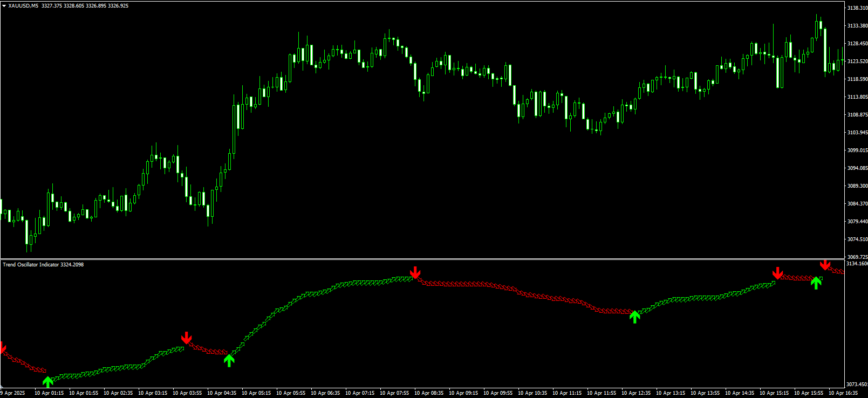This screenshot has width=868, height=398.
Task: Click price scale value 3099.015
Action: (x=857, y=150)
